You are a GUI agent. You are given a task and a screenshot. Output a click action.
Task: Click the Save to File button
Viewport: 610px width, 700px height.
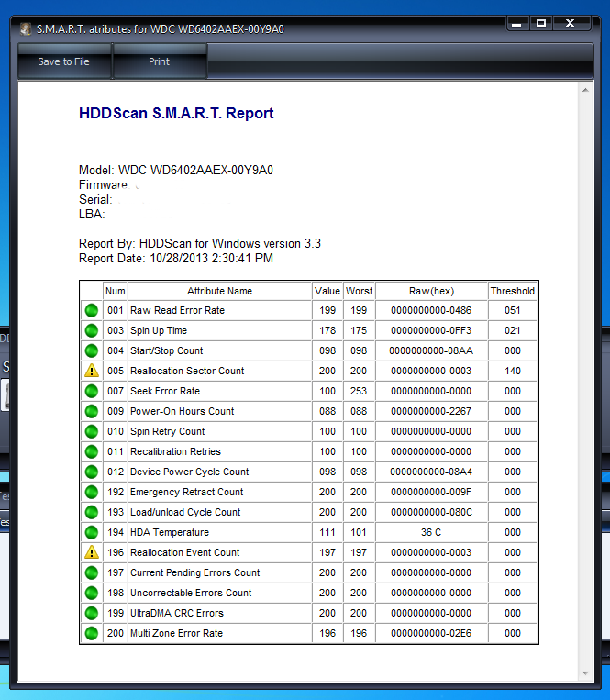click(x=64, y=61)
